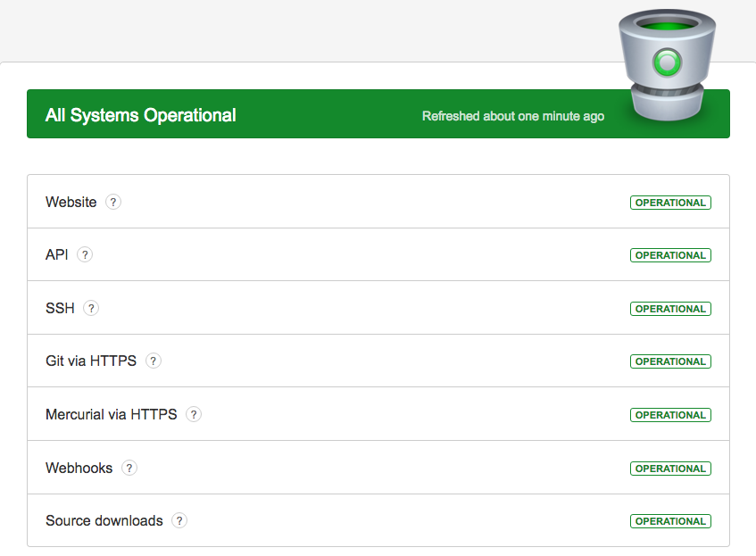Click the Source downloads component name
Image resolution: width=756 pixels, height=556 pixels.
coord(104,521)
